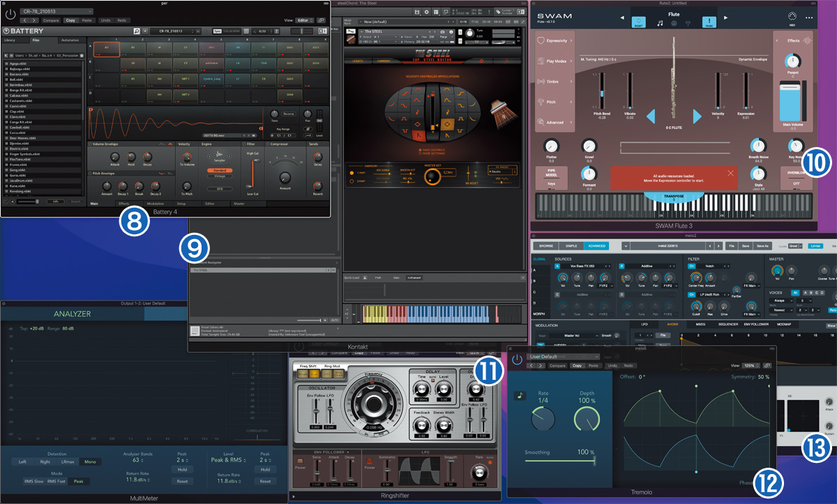Image resolution: width=837 pixels, height=504 pixels.
Task: Switch to the Automation tab in Battery
Action: click(73, 40)
